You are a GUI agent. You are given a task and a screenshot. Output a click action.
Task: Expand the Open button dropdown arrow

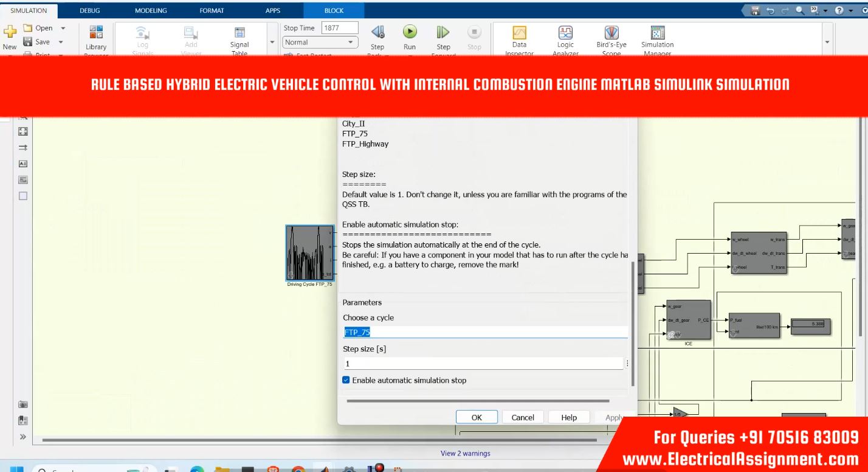coord(63,28)
